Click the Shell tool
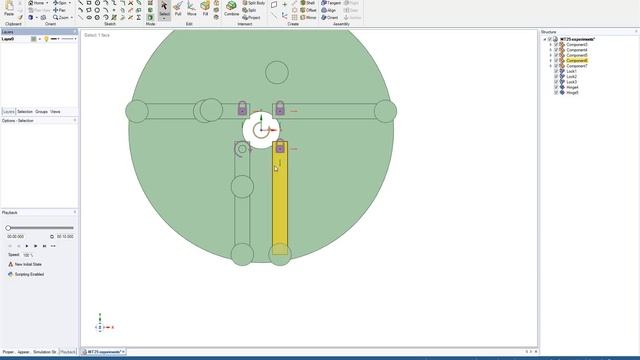640x360 pixels. 307,3
